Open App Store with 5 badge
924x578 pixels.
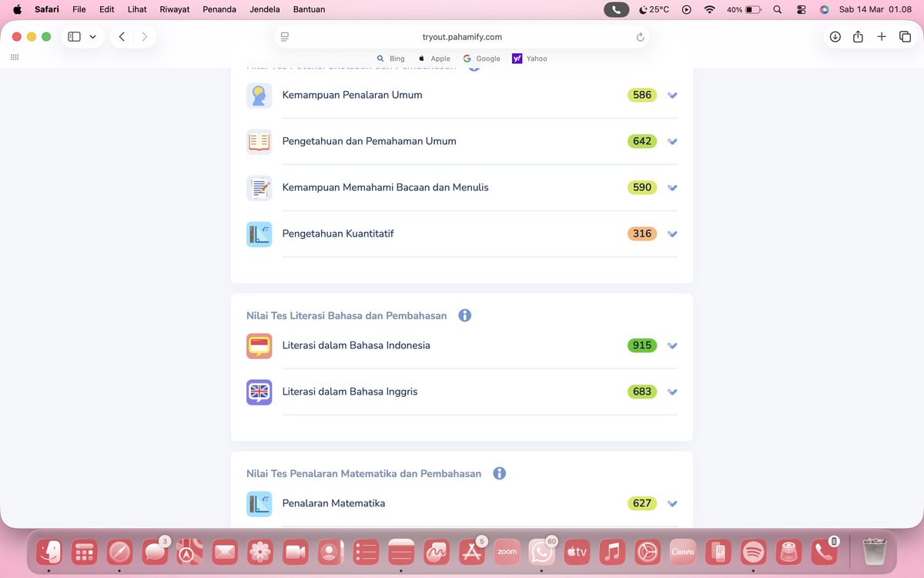(471, 552)
